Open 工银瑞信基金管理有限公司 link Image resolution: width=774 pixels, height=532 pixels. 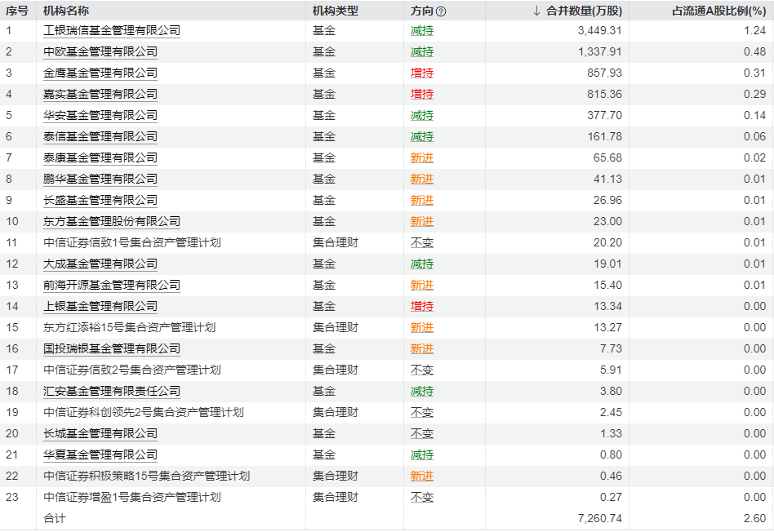(x=112, y=30)
